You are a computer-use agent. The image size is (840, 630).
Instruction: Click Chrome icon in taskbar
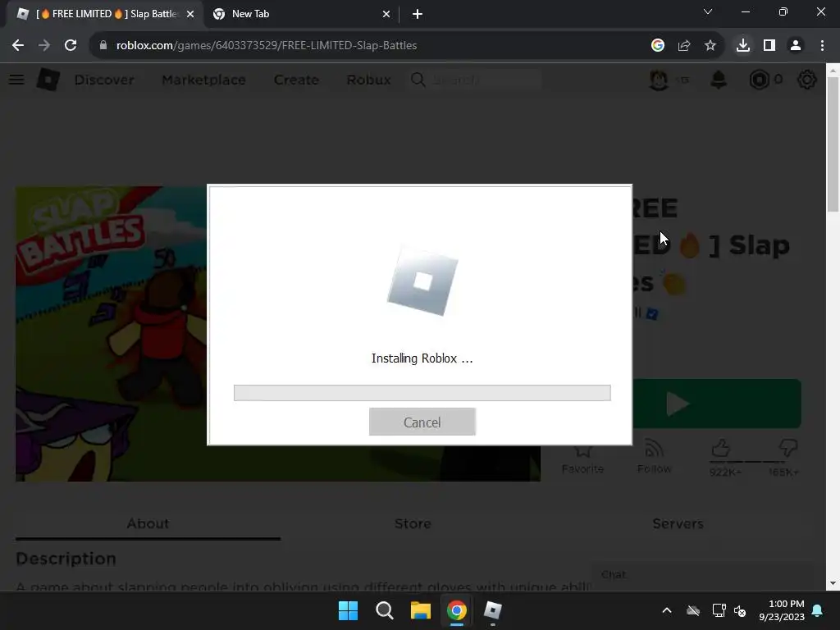tap(457, 610)
